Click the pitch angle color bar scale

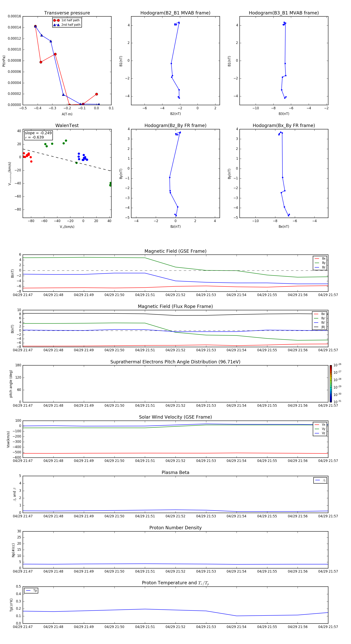(331, 384)
